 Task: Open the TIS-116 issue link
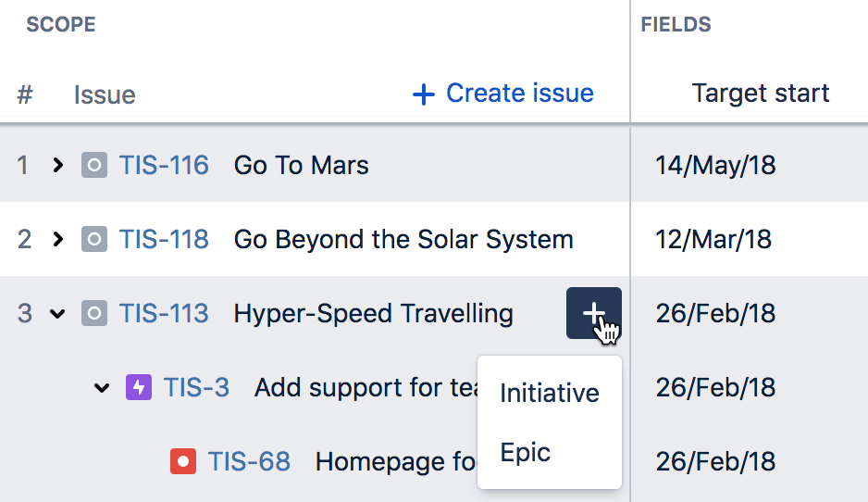click(x=164, y=165)
